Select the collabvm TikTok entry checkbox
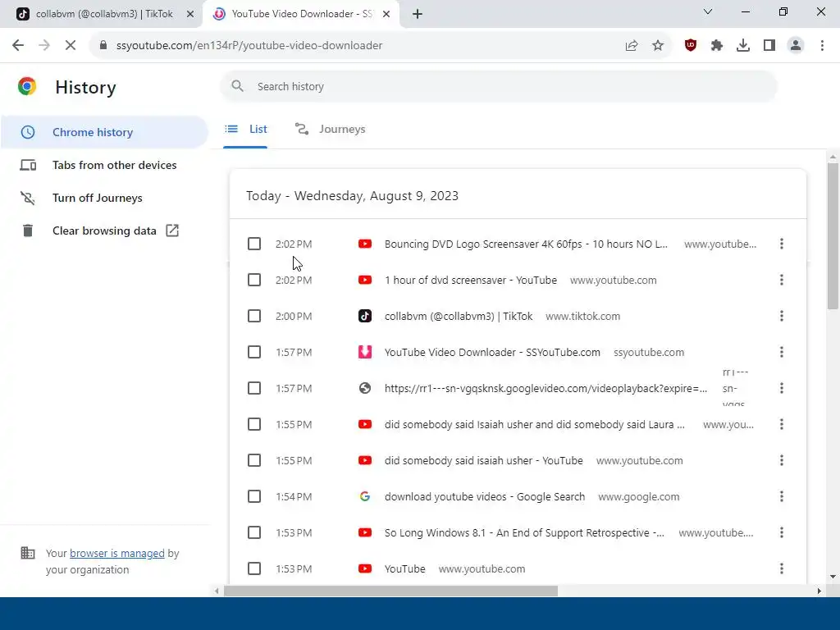 click(254, 316)
